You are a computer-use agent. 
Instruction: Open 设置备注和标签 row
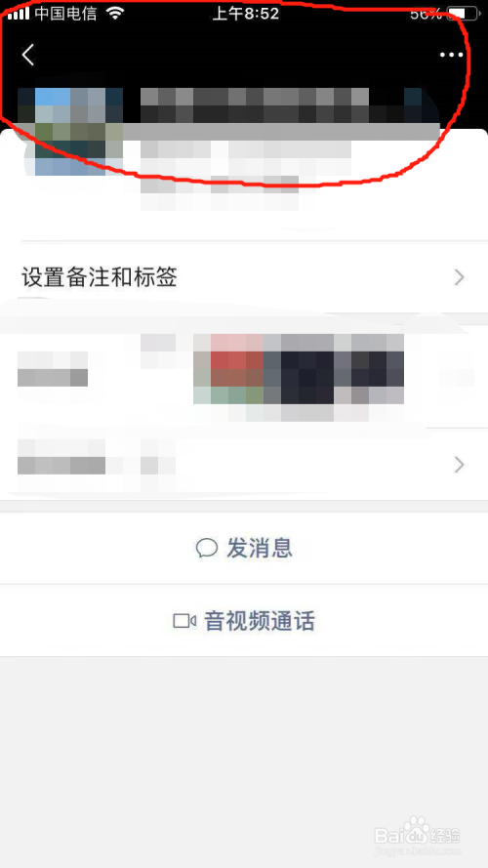click(x=244, y=277)
